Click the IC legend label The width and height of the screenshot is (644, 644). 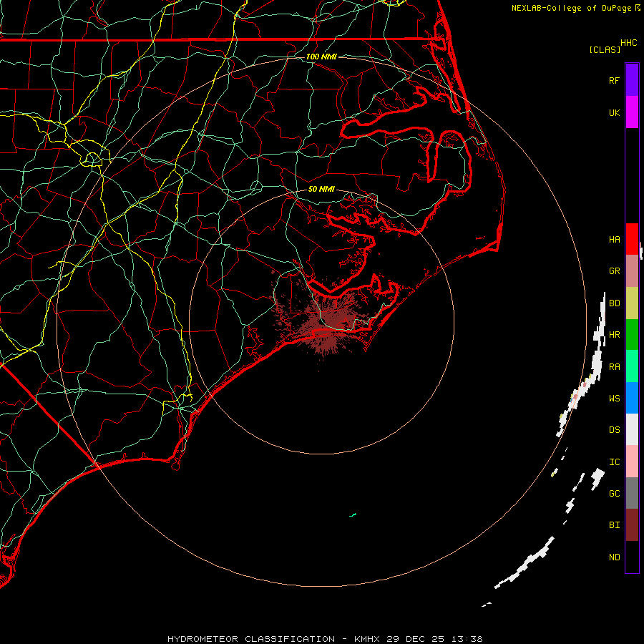point(614,462)
